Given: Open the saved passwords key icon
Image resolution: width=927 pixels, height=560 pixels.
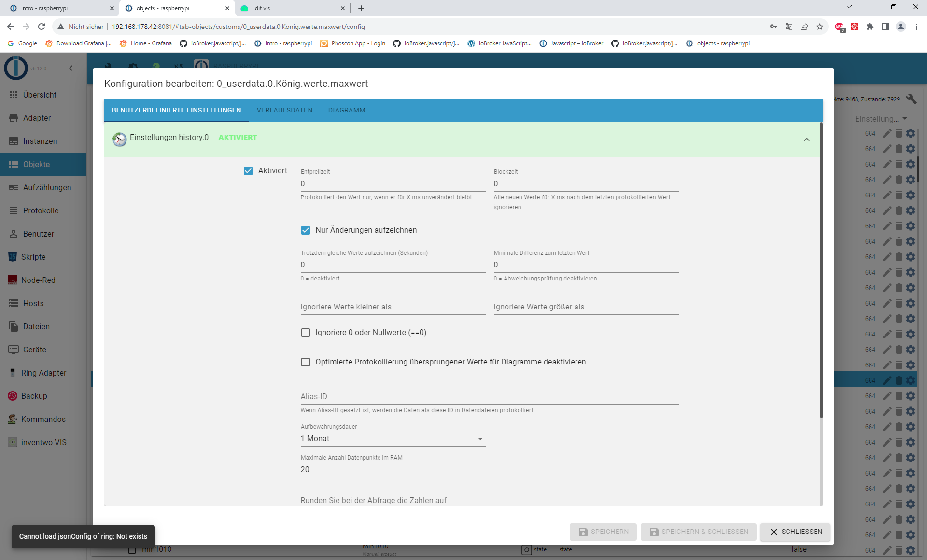Looking at the screenshot, I should click(x=773, y=27).
